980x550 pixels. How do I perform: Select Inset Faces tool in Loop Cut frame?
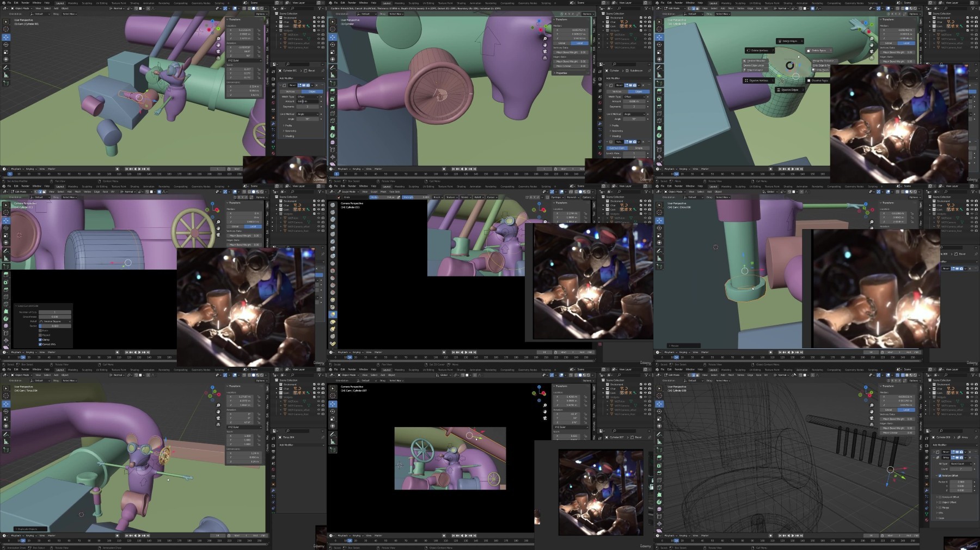tap(6, 282)
